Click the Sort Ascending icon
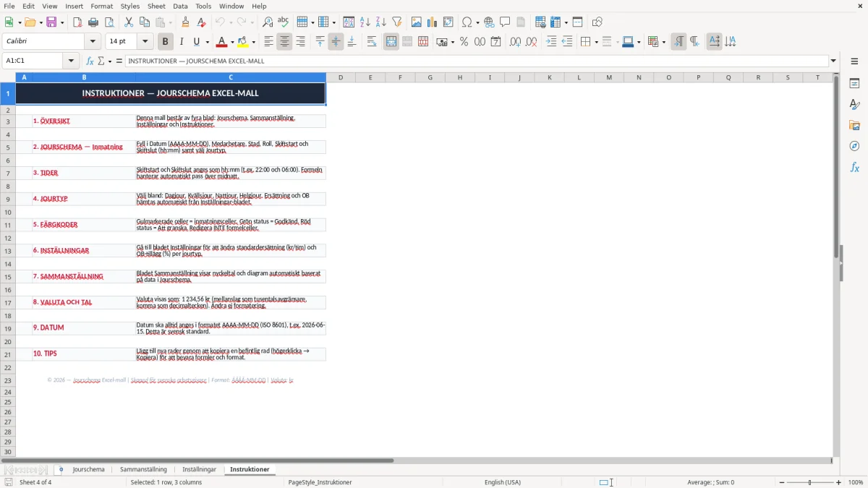The width and height of the screenshot is (868, 488). (365, 22)
